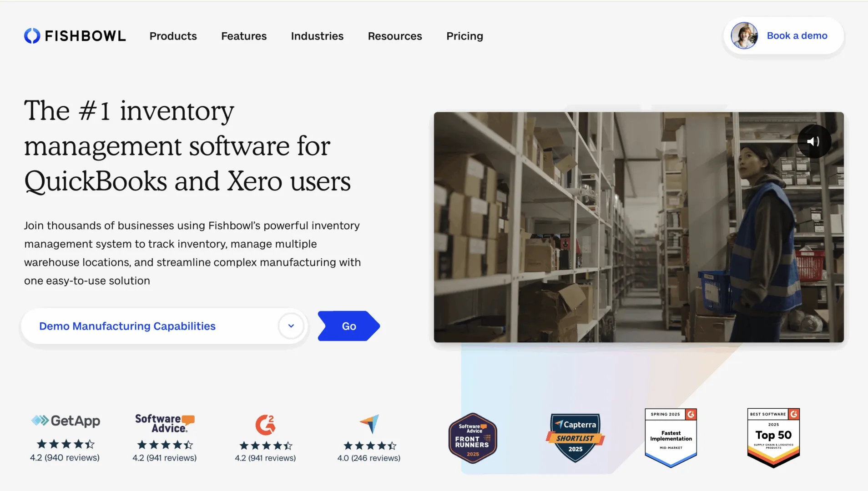Click the warehouse video thumbnail

pyautogui.click(x=639, y=227)
